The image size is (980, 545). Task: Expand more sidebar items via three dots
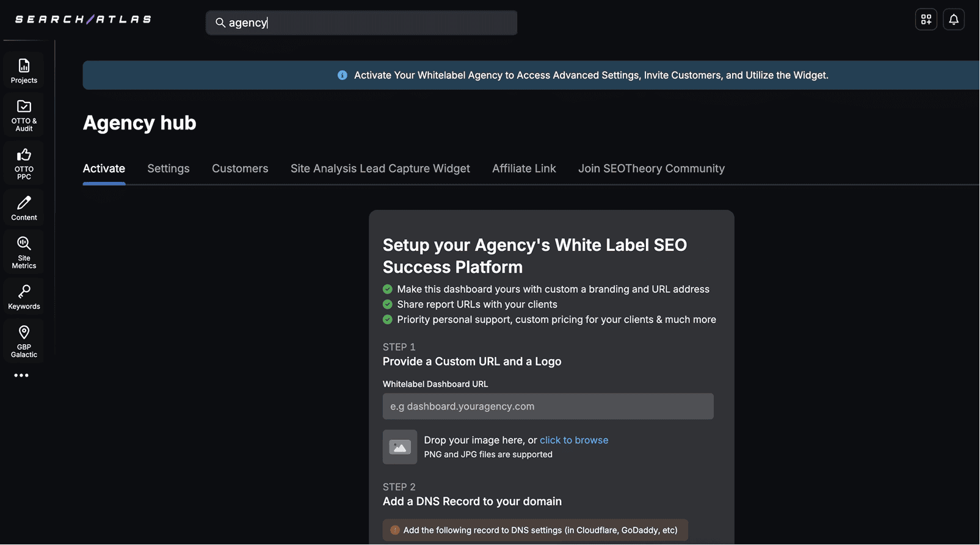tap(21, 375)
